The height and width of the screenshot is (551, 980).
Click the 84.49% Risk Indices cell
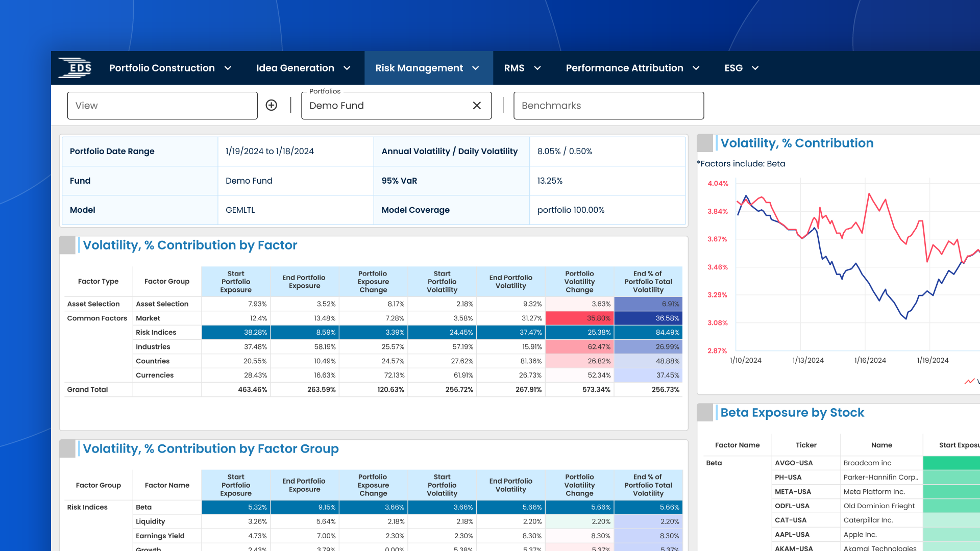pyautogui.click(x=648, y=332)
